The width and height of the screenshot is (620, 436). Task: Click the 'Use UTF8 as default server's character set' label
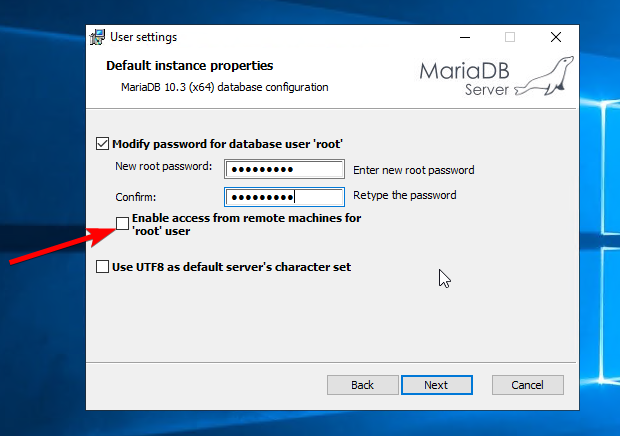[x=231, y=267]
